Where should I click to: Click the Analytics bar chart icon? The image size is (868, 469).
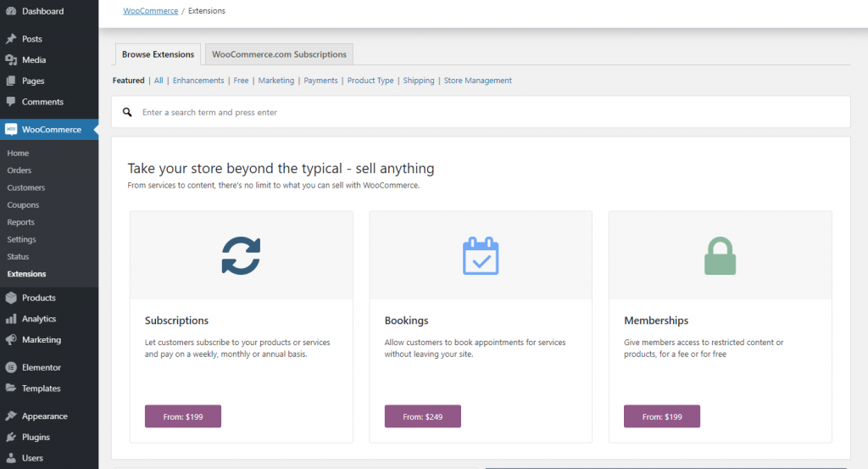tap(11, 319)
